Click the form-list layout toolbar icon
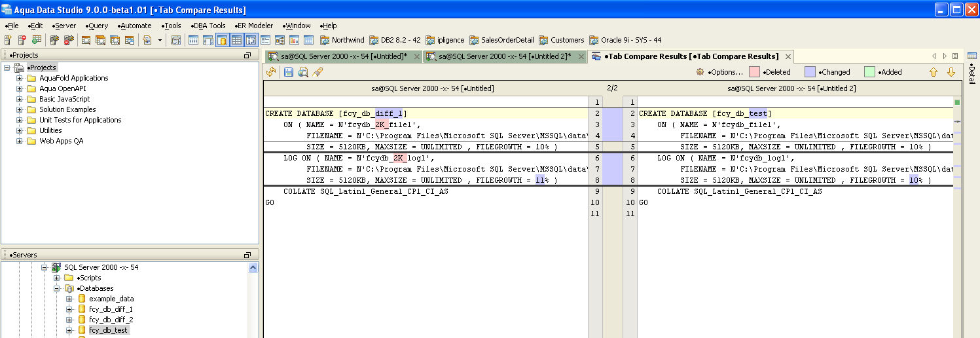980x338 pixels. (265, 40)
